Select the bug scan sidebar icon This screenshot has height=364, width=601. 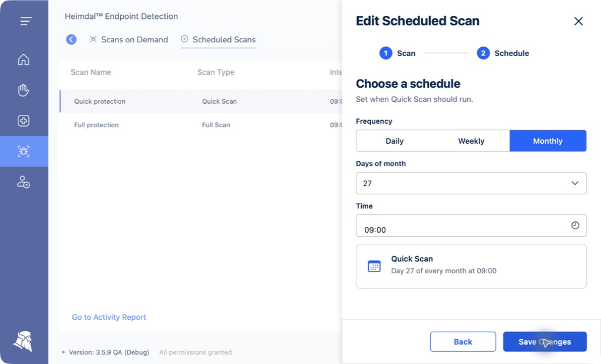point(24,151)
